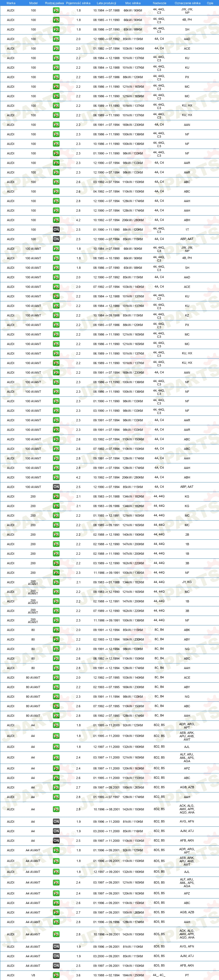
Task: Click diesel ON icon in A4 AJM, ATJ row
Action: pos(56,831)
